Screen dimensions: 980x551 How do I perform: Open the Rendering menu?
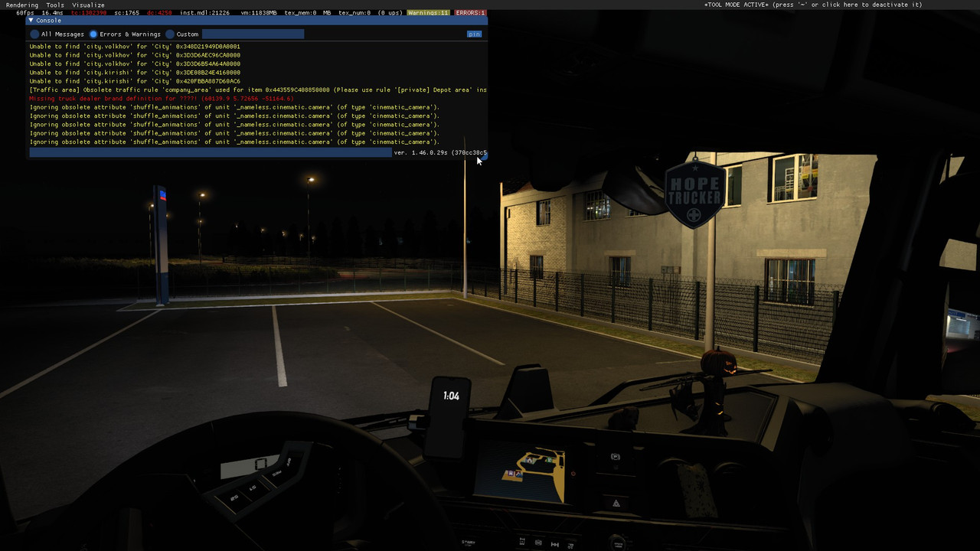22,5
